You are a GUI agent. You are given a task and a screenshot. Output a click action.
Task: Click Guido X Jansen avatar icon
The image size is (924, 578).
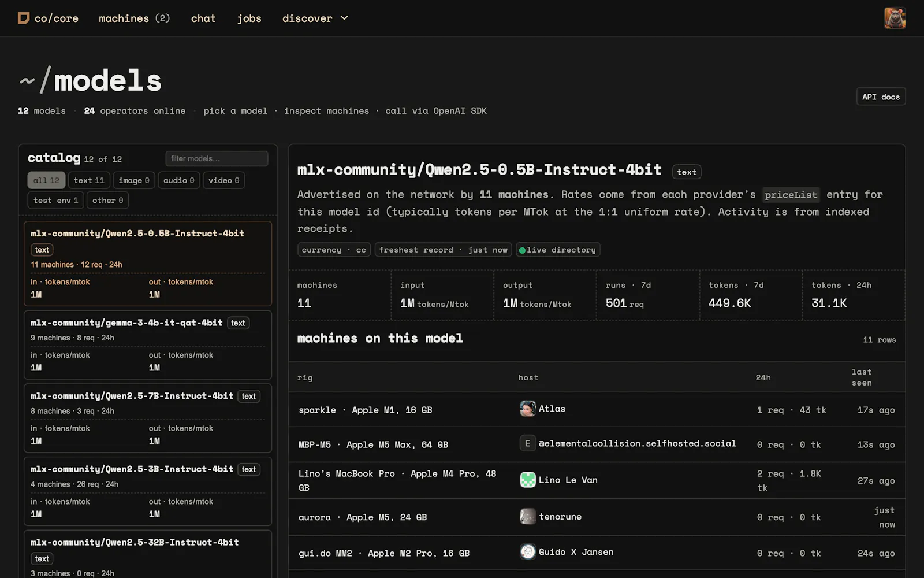(527, 552)
